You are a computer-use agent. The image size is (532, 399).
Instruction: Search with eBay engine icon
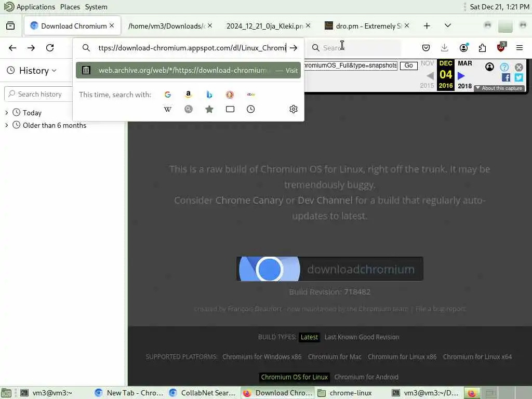[251, 95]
